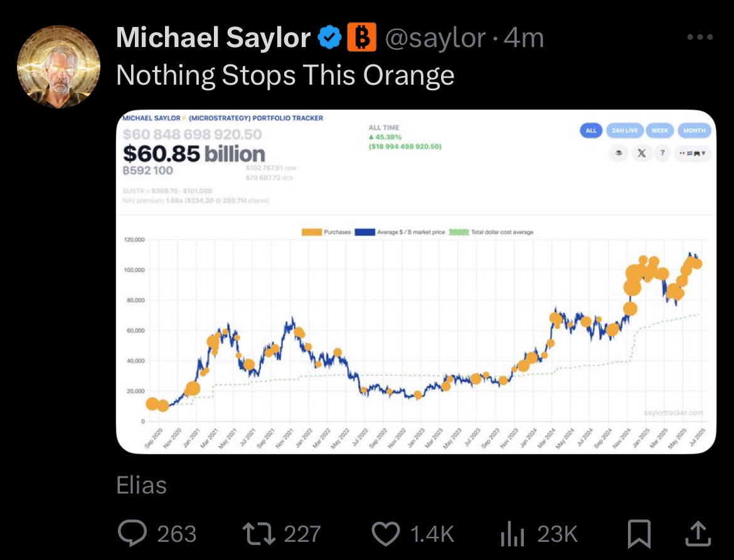Switch chart to WEEK range
The image size is (734, 560).
point(659,130)
